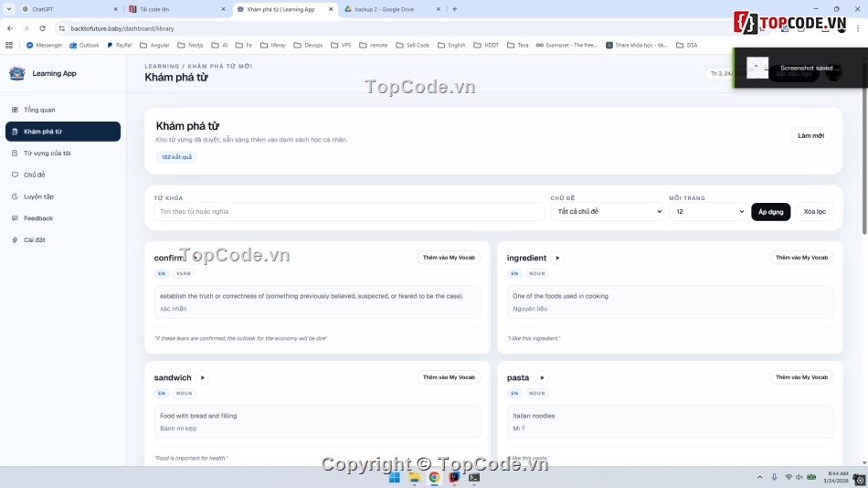Click the Learning App logo
868x488 pixels.
17,73
